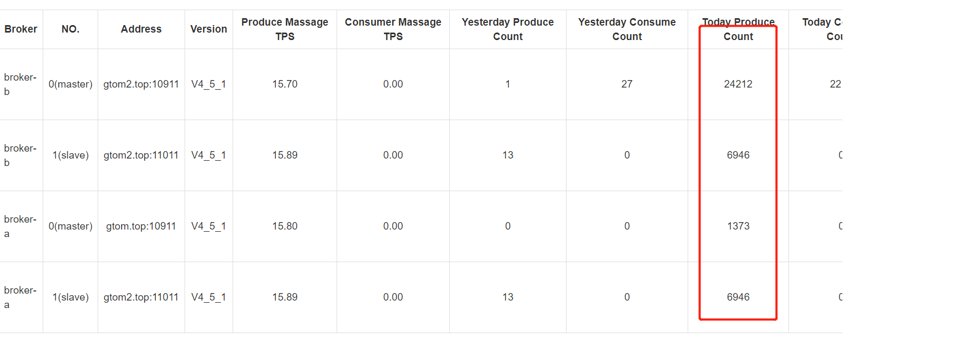Click the 24212 today produce count value
980x339 pixels.
pyautogui.click(x=738, y=84)
